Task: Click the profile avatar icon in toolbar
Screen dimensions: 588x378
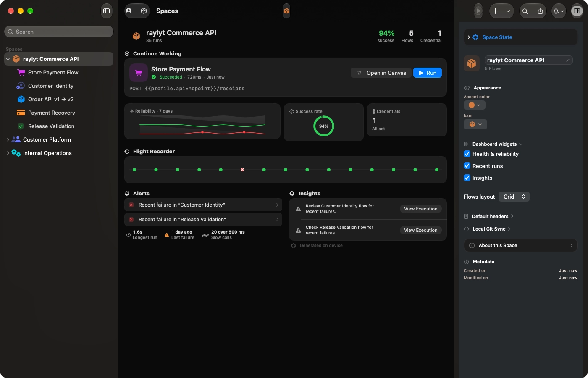Action: pyautogui.click(x=129, y=11)
